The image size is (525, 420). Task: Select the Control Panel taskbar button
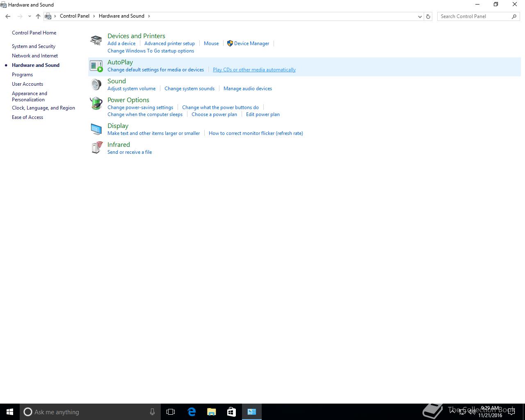[x=251, y=412]
